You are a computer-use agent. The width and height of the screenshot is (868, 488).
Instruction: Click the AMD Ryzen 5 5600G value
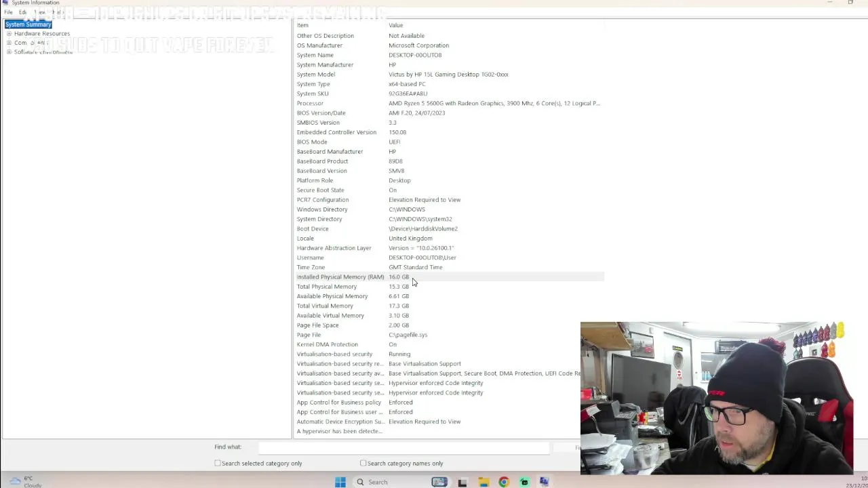(x=494, y=104)
